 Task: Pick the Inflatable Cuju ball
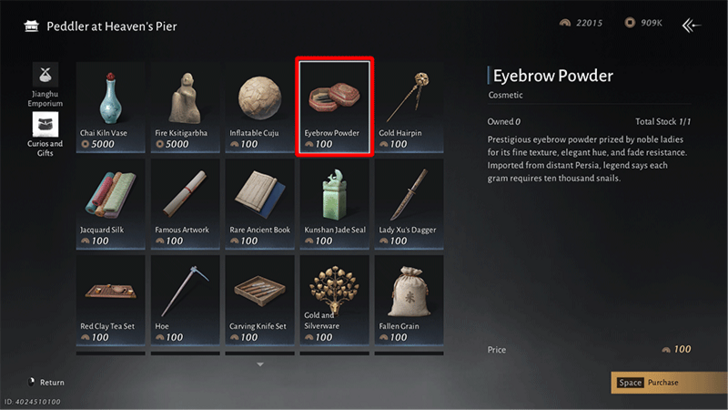(x=260, y=107)
